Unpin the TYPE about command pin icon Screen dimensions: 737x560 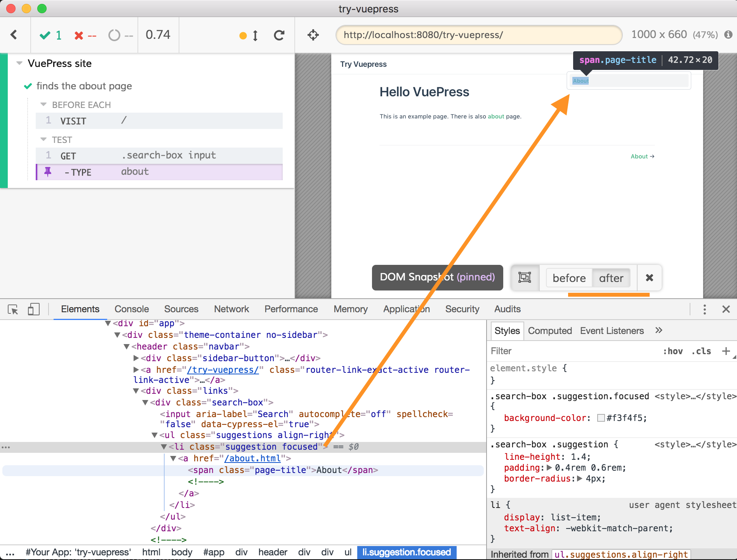pyautogui.click(x=48, y=172)
